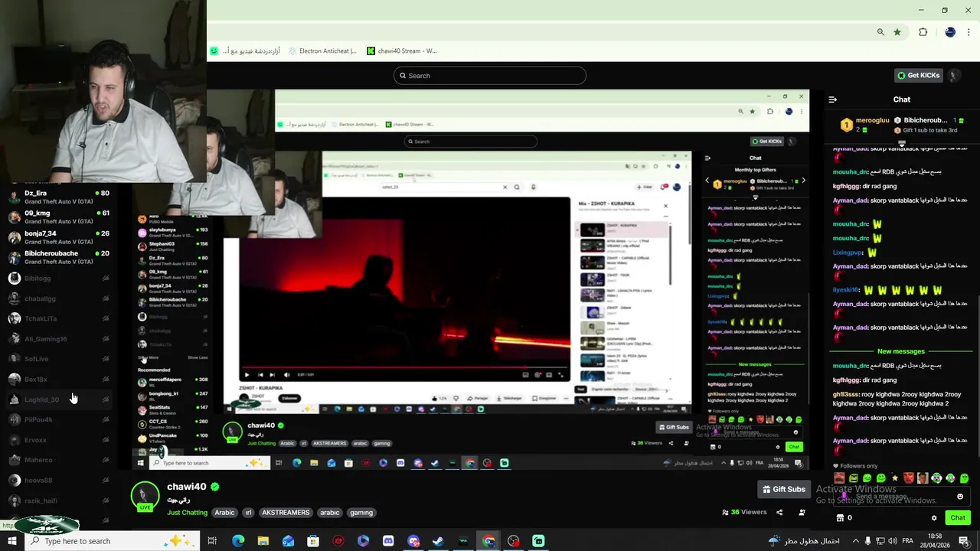Image resolution: width=980 pixels, height=551 pixels.
Task: Expand the top gifters leaderboard chevron
Action: tap(902, 144)
